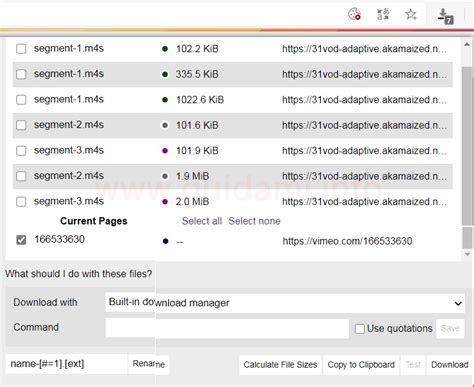The height and width of the screenshot is (387, 474).
Task: Click the Test button
Action: tap(413, 365)
